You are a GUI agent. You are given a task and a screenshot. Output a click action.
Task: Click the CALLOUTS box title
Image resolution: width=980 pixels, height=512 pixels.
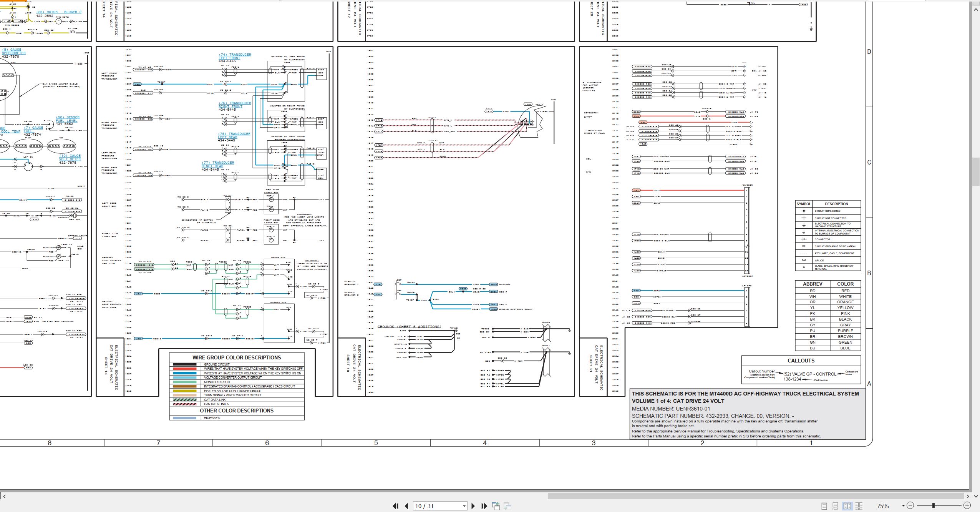(801, 361)
